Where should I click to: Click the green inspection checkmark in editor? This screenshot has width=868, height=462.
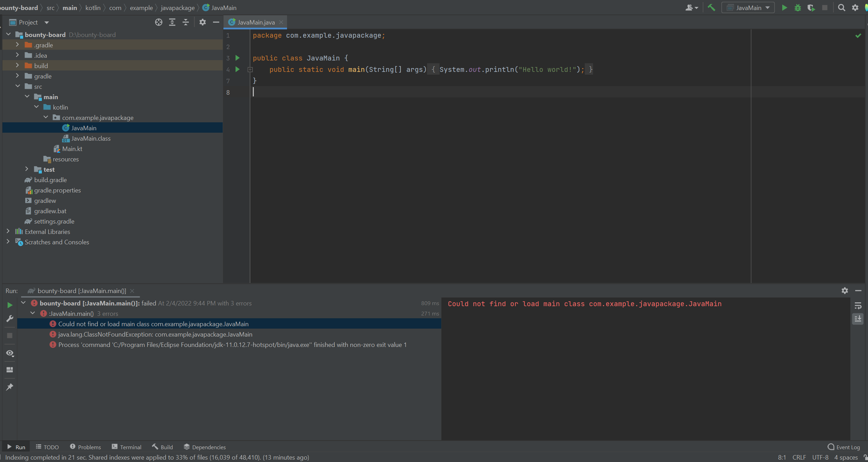[858, 36]
